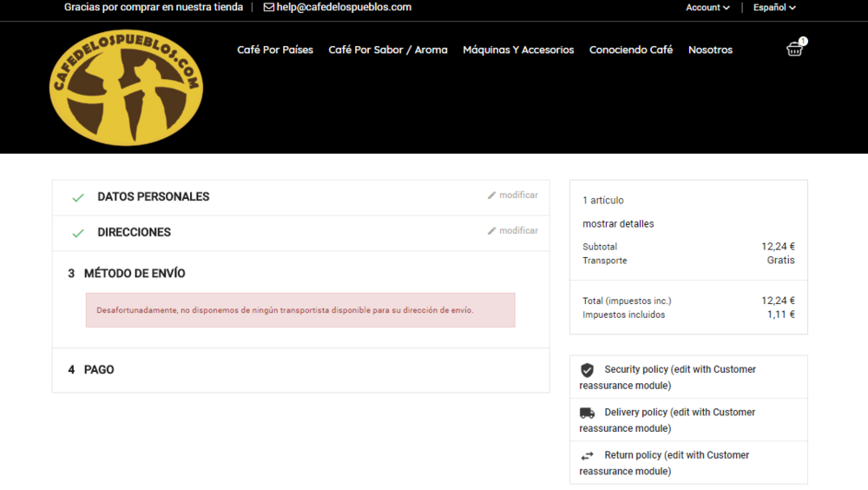Open Café Por Países menu
This screenshot has width=868, height=490.
275,50
